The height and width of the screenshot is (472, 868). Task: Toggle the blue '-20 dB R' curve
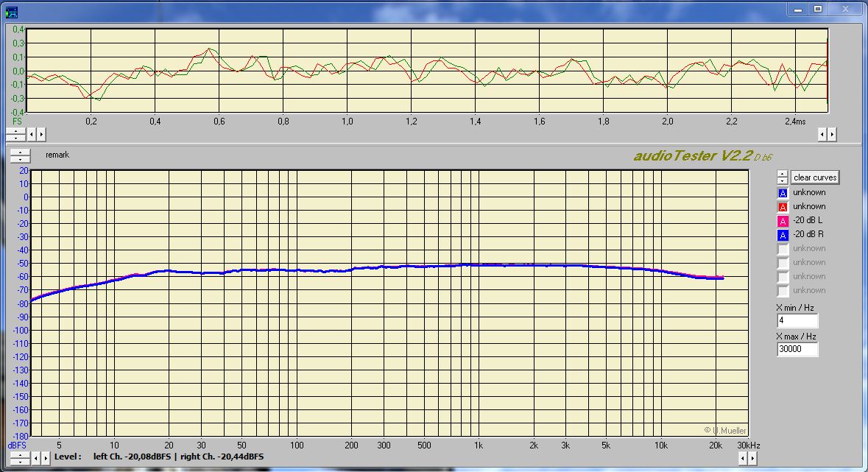(783, 235)
